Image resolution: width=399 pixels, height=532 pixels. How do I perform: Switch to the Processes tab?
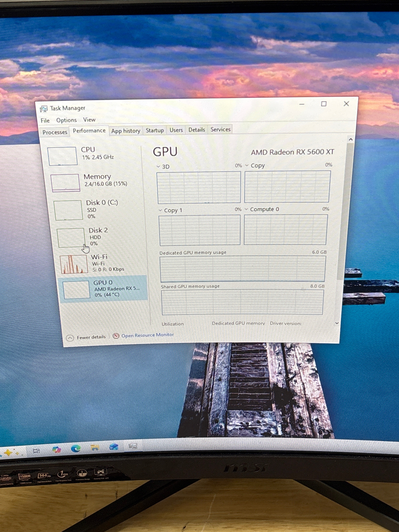[55, 132]
